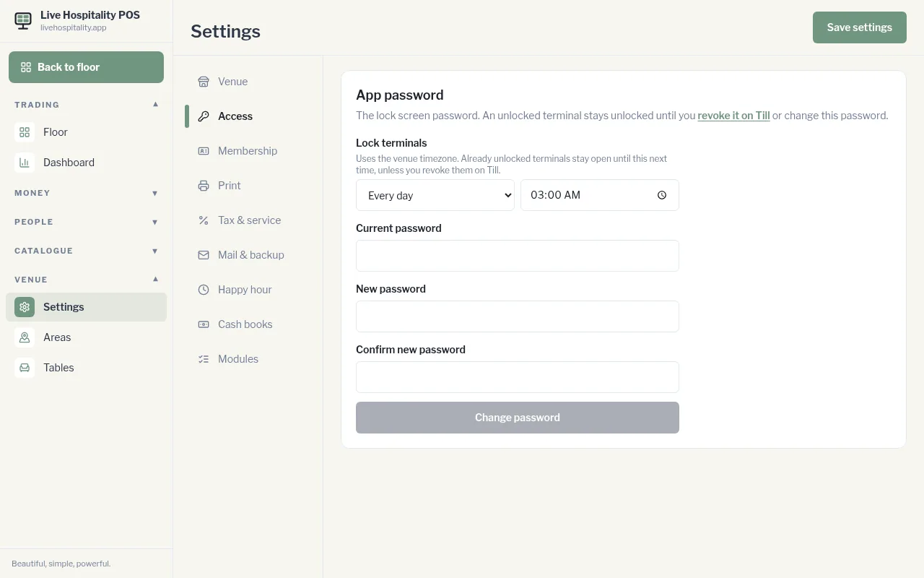
Task: Click the Modules checklist icon
Action: click(x=204, y=359)
